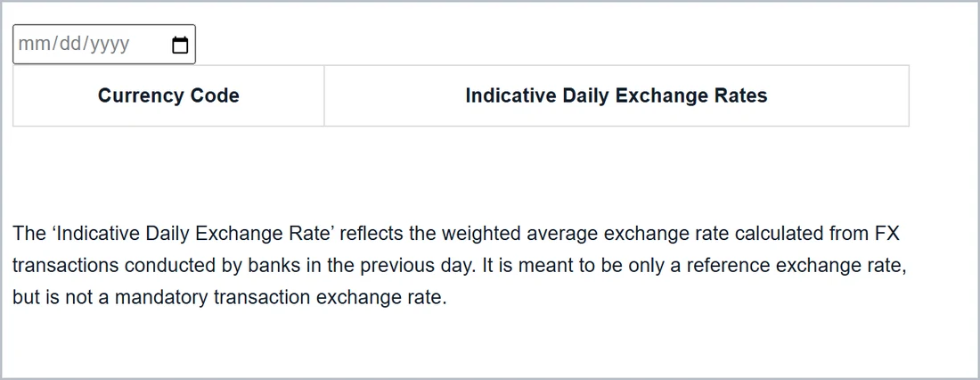Image resolution: width=980 pixels, height=380 pixels.
Task: Click the Currency Code column header
Action: 168,95
